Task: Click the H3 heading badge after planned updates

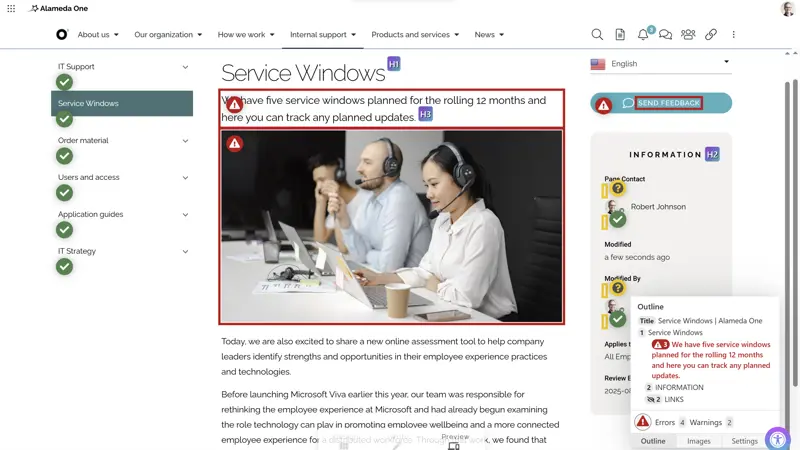Action: pos(425,114)
